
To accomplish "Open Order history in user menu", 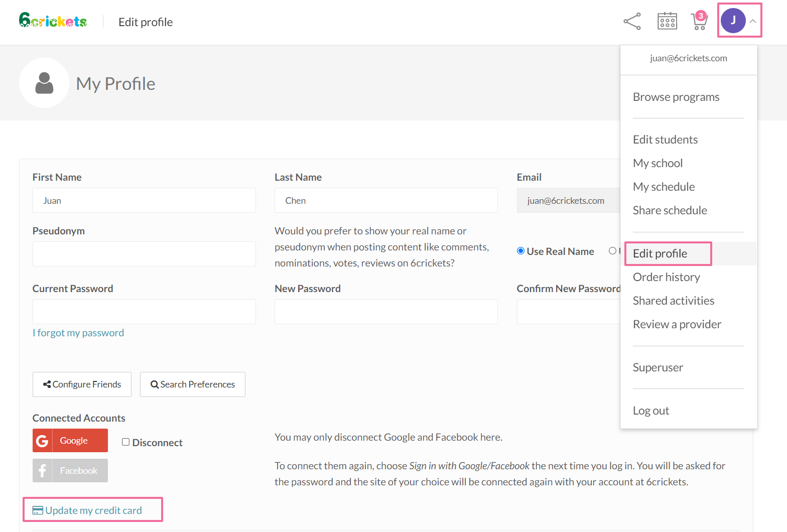I will pos(666,277).
